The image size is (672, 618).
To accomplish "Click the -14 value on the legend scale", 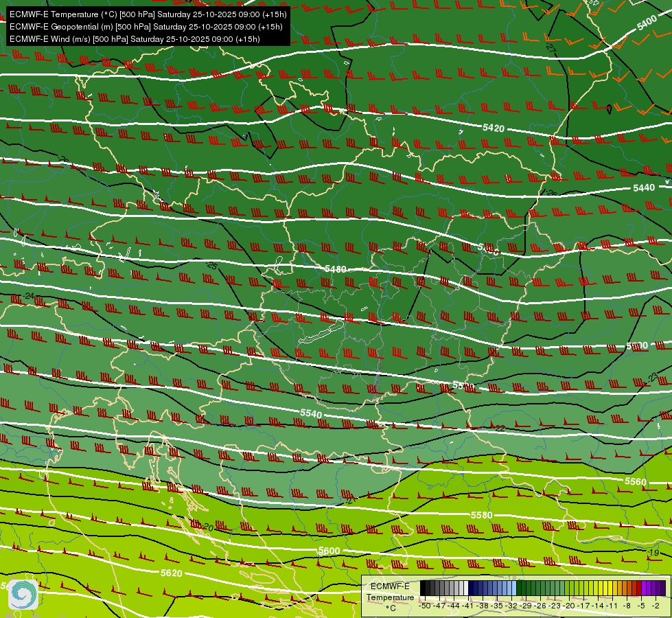I will pyautogui.click(x=599, y=606).
